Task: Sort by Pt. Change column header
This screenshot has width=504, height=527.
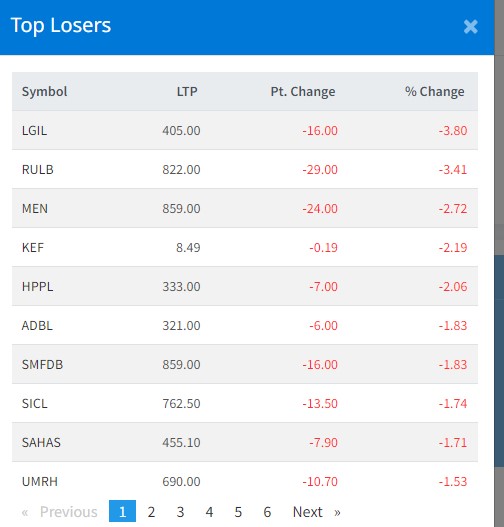Action: 303,91
